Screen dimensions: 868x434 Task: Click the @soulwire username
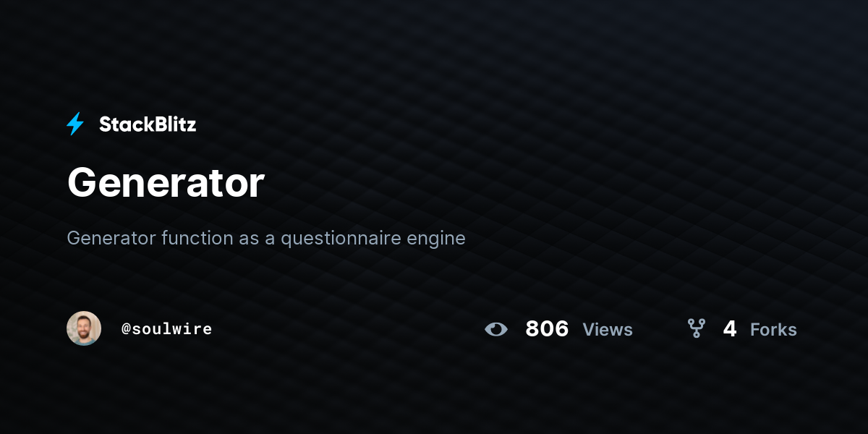(x=166, y=329)
